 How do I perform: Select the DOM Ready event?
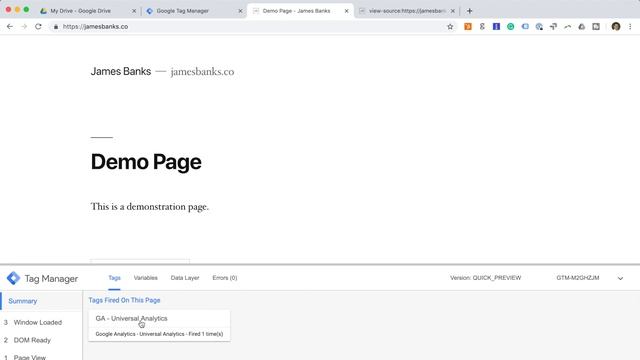[x=41, y=340]
